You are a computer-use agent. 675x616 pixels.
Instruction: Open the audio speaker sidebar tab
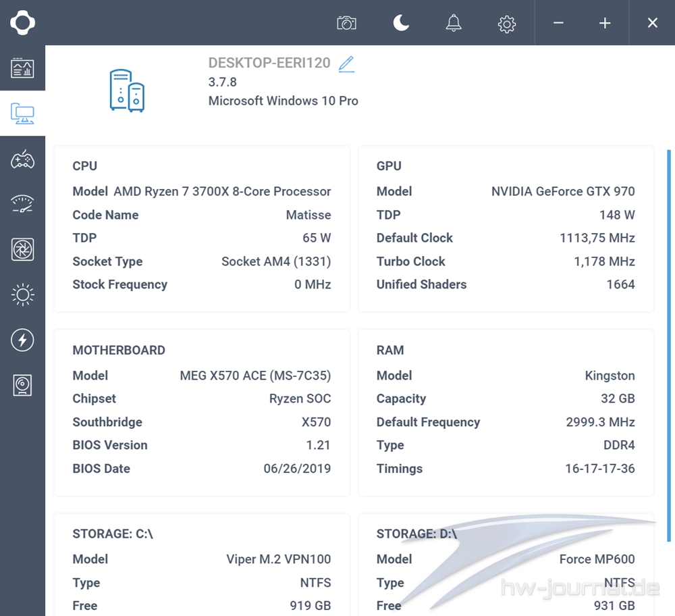click(x=22, y=385)
